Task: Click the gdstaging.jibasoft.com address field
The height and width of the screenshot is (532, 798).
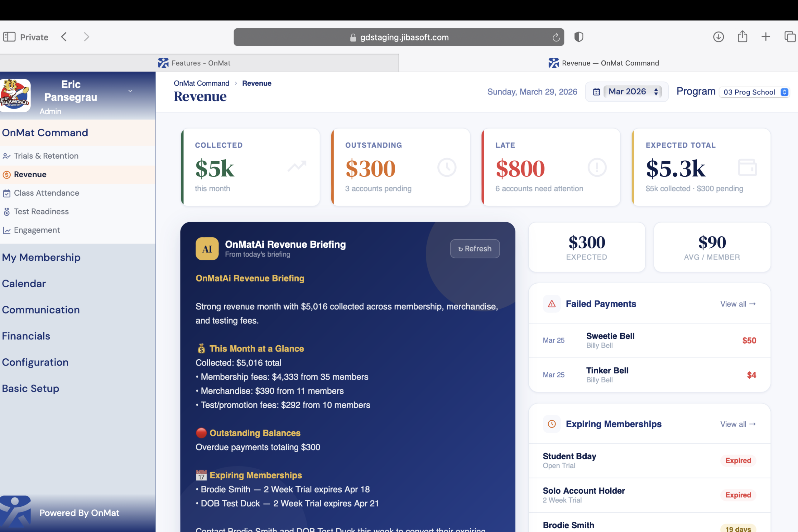Action: 404,37
